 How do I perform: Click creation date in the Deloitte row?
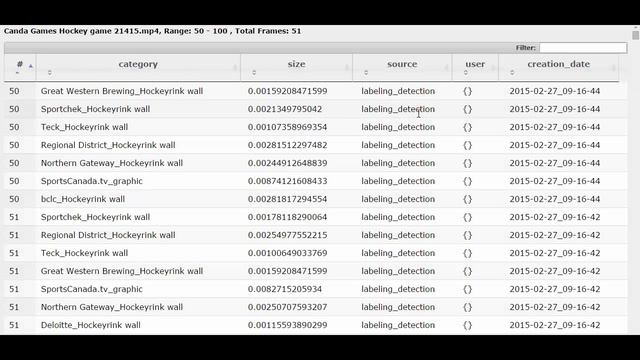pyautogui.click(x=555, y=325)
